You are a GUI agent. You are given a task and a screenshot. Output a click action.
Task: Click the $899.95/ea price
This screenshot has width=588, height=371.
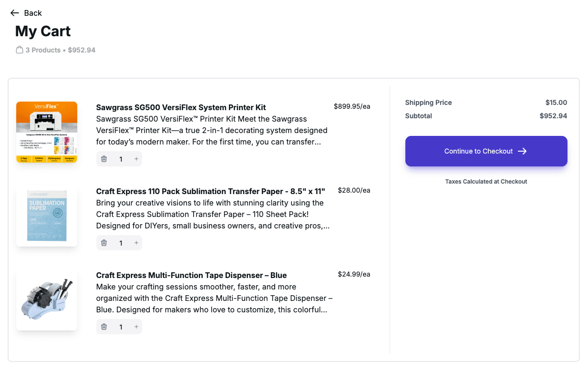(x=352, y=106)
